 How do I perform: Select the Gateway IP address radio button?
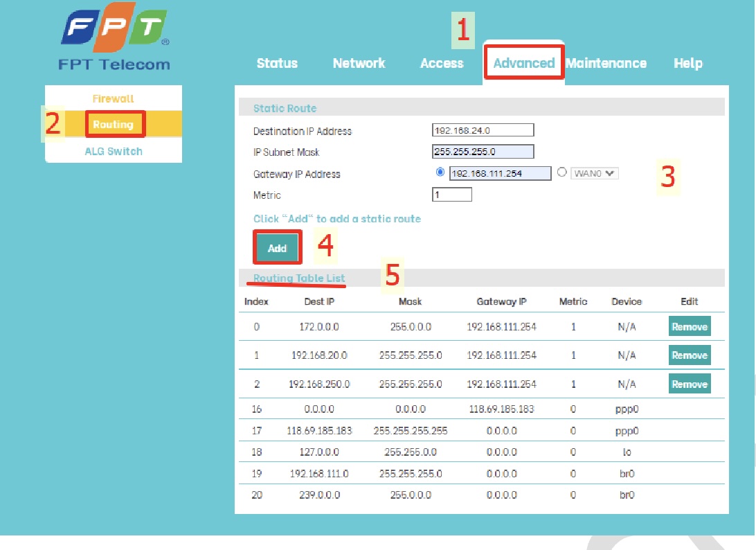click(440, 172)
